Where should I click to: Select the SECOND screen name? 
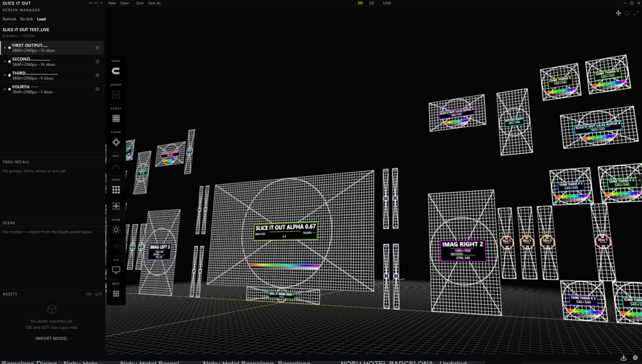pos(31,59)
